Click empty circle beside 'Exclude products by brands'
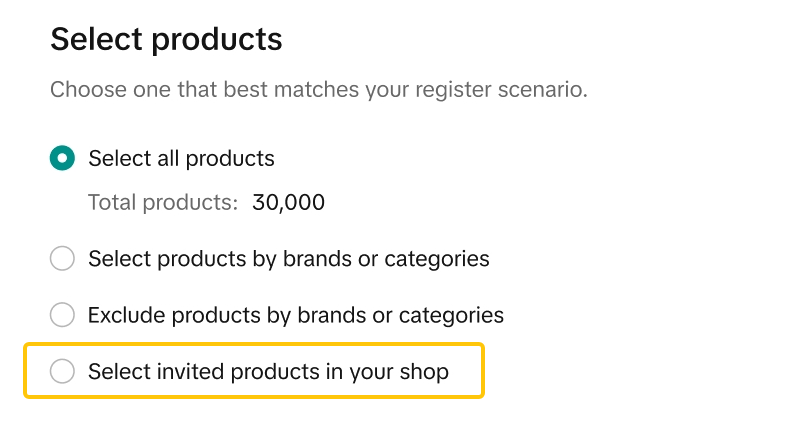The image size is (812, 423). click(x=62, y=315)
